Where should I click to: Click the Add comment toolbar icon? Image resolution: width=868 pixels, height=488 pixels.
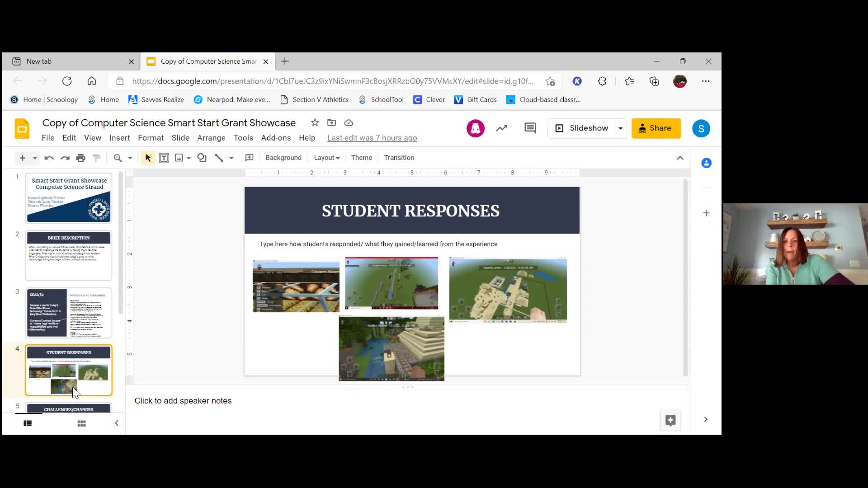coord(249,158)
